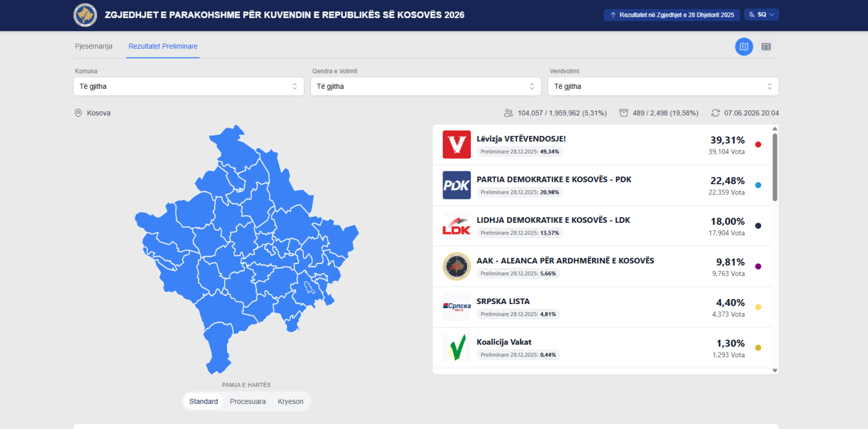Click the Lëvizja VETËVENDOSJE! party logo

[x=457, y=145]
